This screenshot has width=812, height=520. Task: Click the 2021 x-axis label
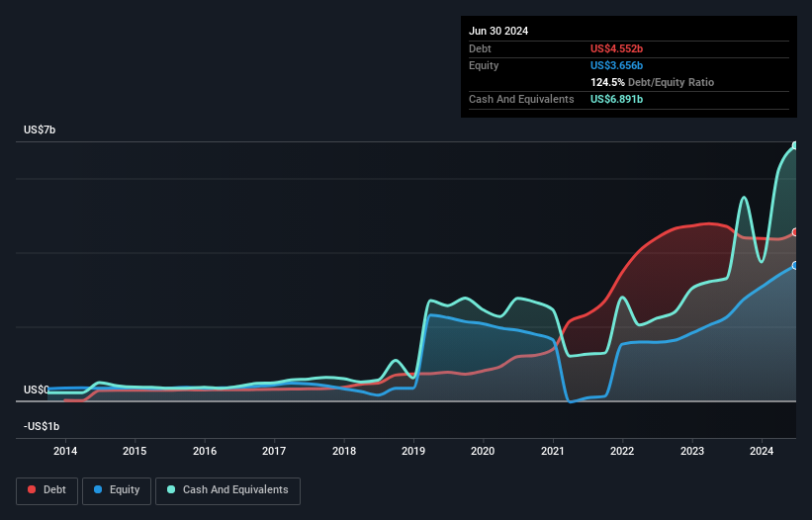coord(553,451)
